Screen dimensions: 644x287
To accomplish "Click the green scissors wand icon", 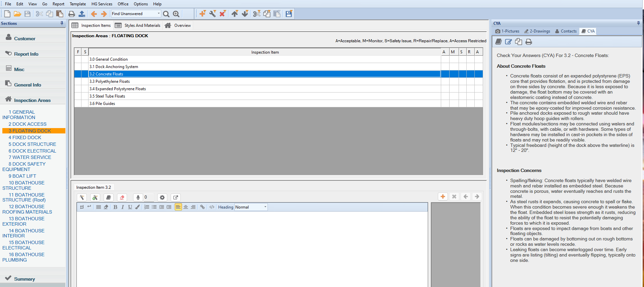I will point(95,197).
